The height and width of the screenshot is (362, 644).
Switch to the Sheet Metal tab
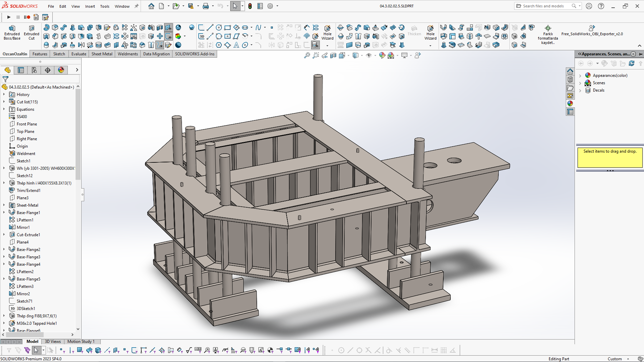click(102, 54)
